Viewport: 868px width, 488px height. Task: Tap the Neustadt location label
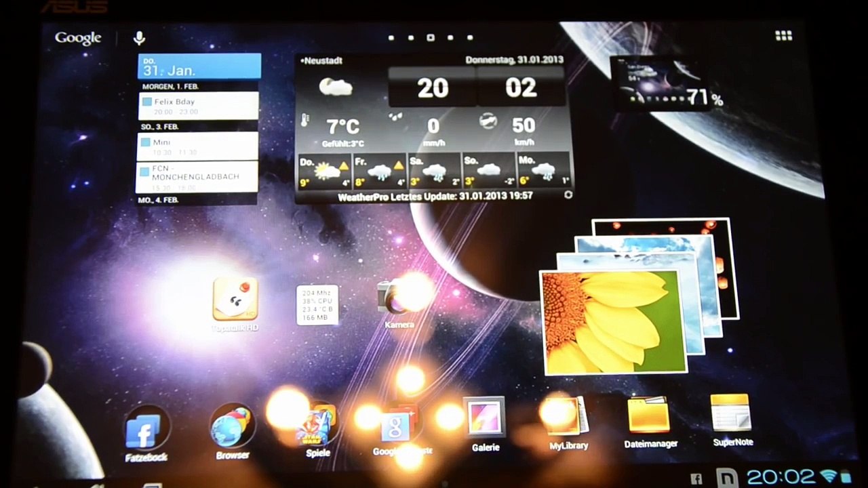point(321,60)
